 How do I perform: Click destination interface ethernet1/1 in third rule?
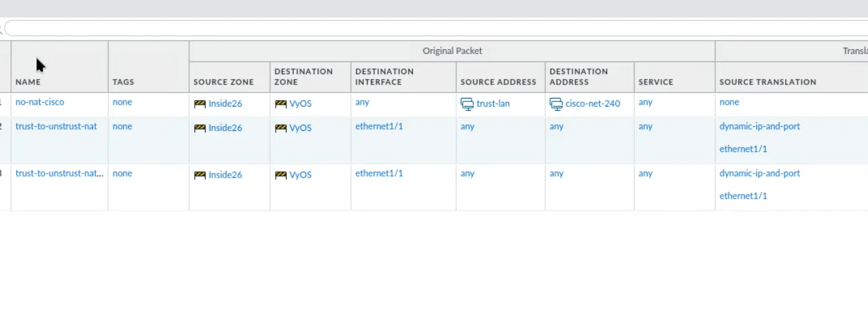[x=379, y=174]
